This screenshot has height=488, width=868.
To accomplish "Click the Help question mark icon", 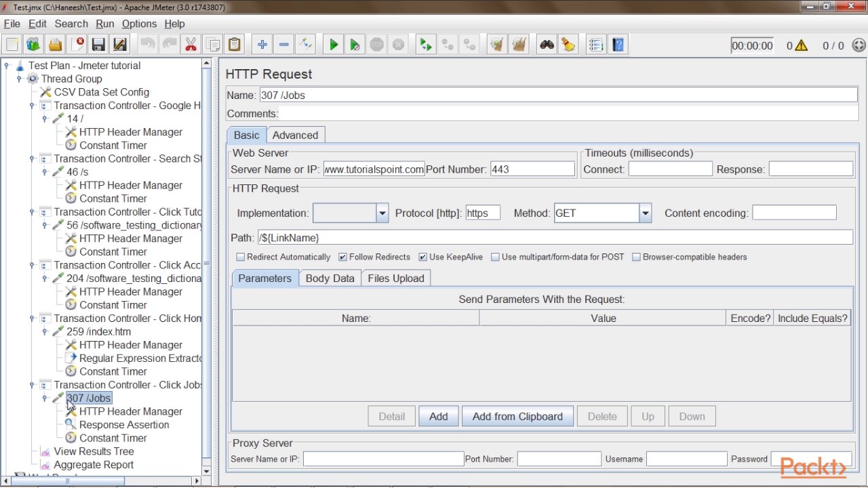I will coord(618,45).
